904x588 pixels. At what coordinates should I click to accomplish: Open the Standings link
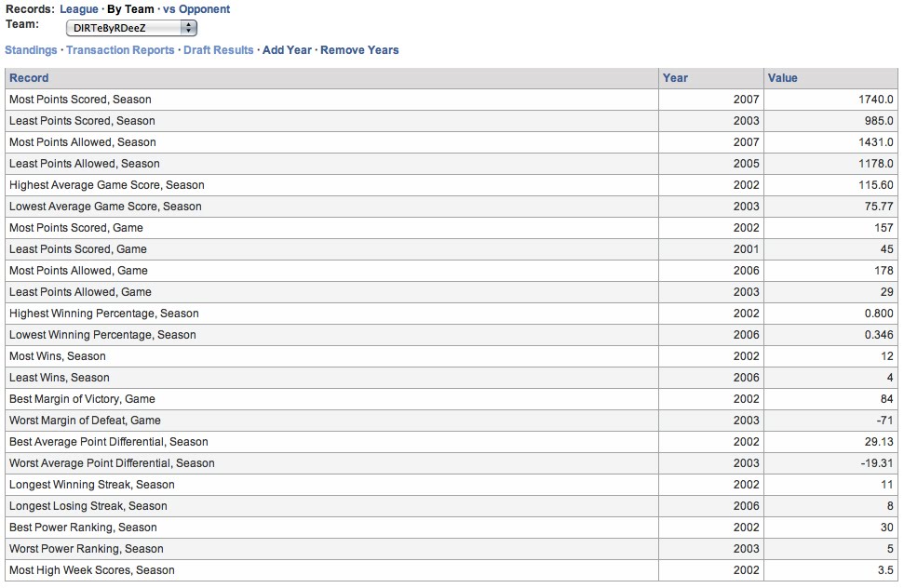[31, 50]
